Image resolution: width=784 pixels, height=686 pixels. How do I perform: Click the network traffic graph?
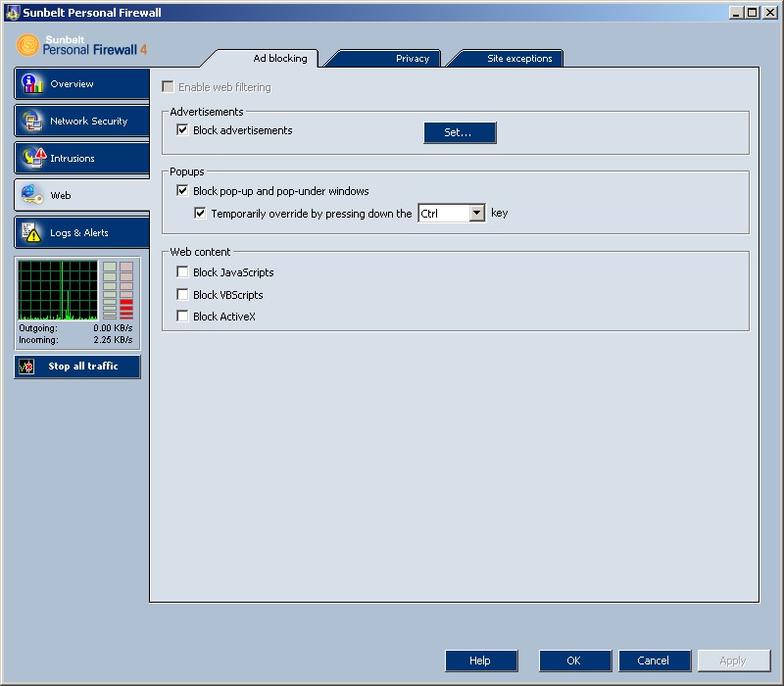point(58,290)
